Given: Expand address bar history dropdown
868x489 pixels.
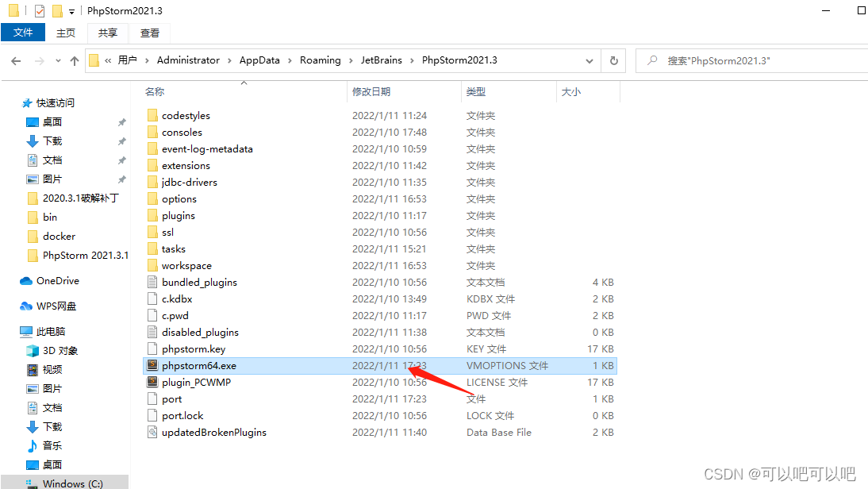Looking at the screenshot, I should click(590, 61).
